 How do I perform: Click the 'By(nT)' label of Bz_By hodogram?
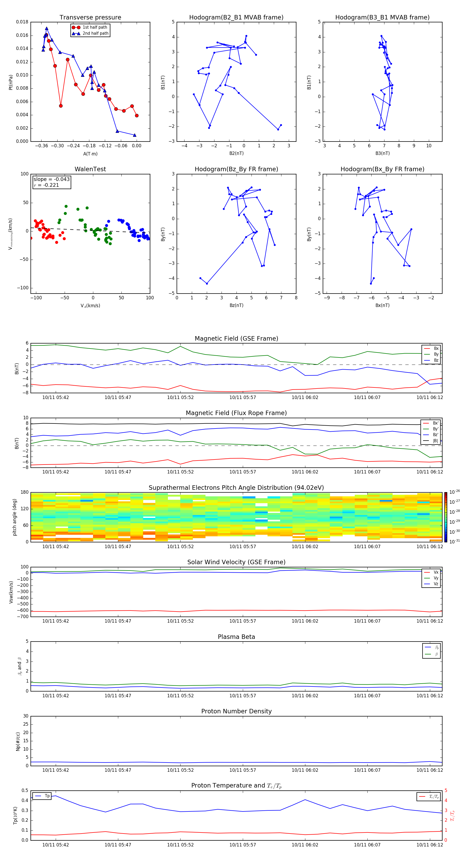(x=163, y=234)
